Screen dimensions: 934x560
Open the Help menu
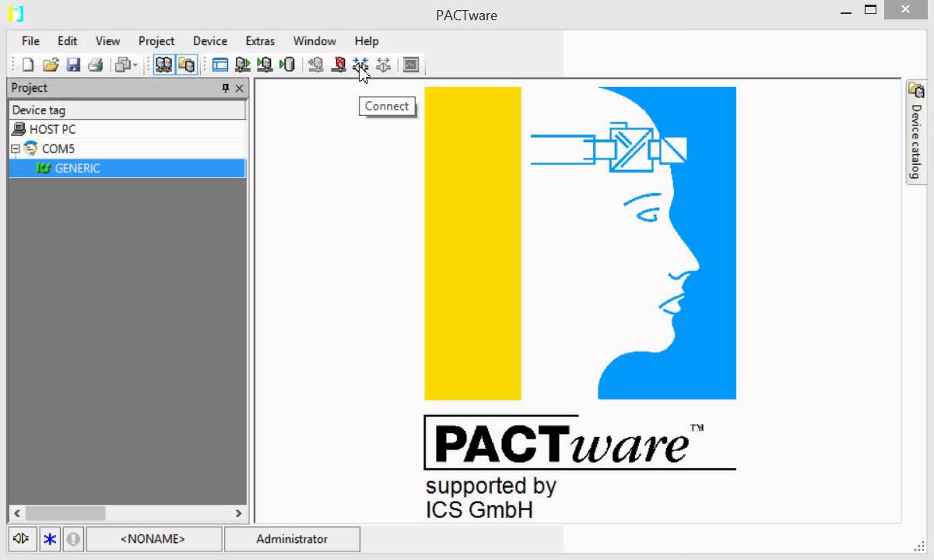coord(367,41)
